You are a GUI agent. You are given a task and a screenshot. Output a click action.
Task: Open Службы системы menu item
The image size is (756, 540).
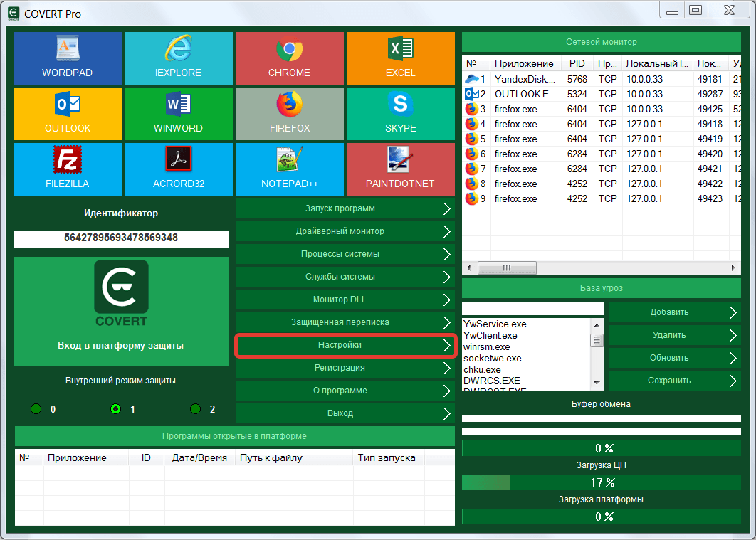345,277
